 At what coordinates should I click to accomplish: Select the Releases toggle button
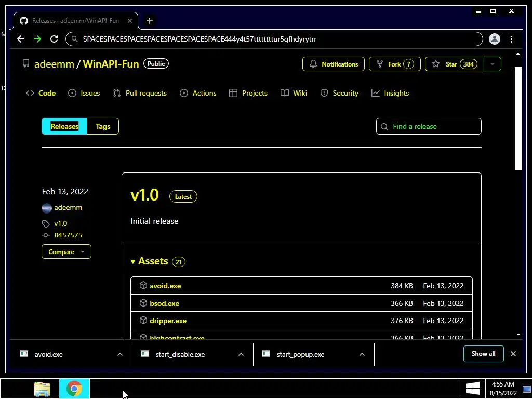point(64,126)
